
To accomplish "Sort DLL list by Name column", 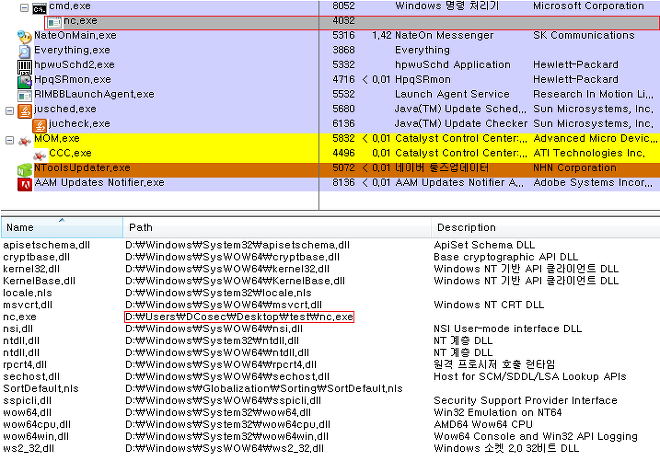I will pyautogui.click(x=61, y=227).
